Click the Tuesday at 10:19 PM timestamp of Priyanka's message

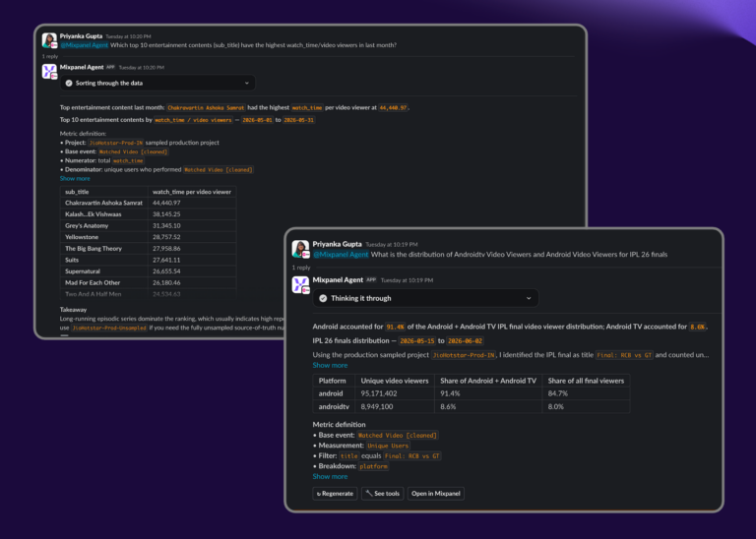(392, 244)
